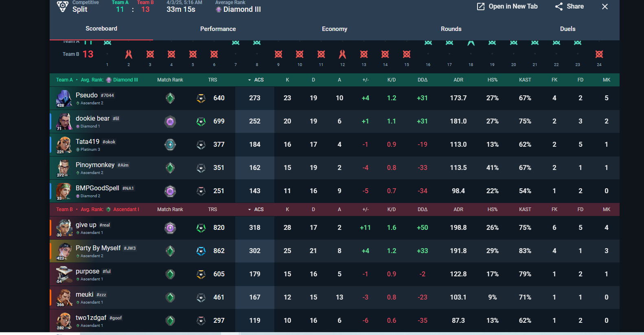Select Team B's round 2 win icon

129,54
